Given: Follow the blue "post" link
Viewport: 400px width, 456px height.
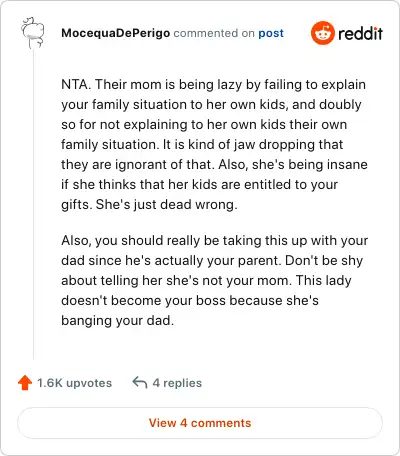Looking at the screenshot, I should tap(271, 33).
